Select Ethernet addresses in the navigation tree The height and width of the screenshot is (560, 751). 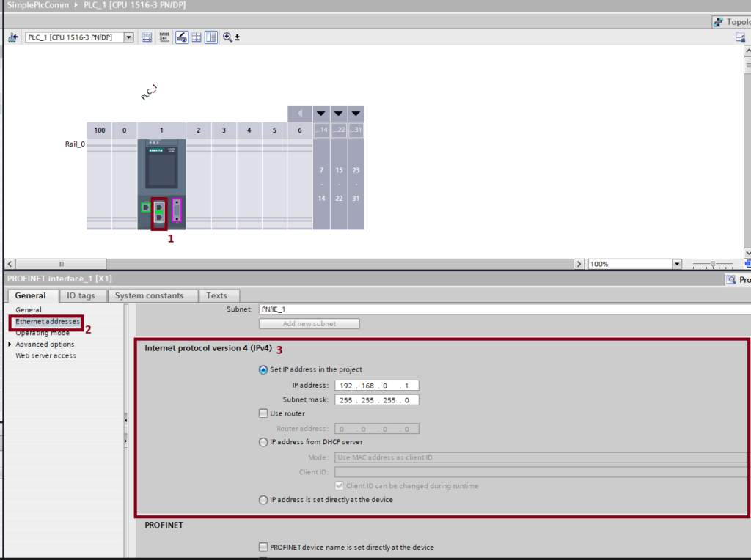tap(48, 321)
